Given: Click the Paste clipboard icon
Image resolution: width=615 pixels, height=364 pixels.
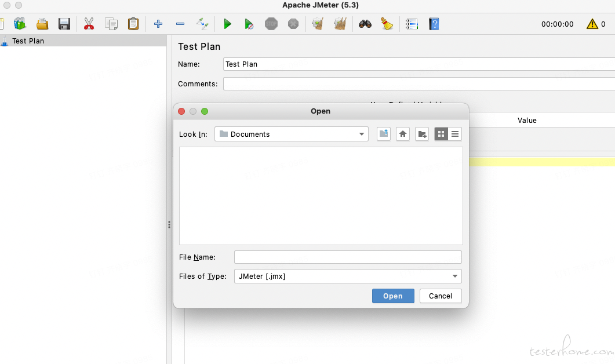Looking at the screenshot, I should (x=133, y=24).
